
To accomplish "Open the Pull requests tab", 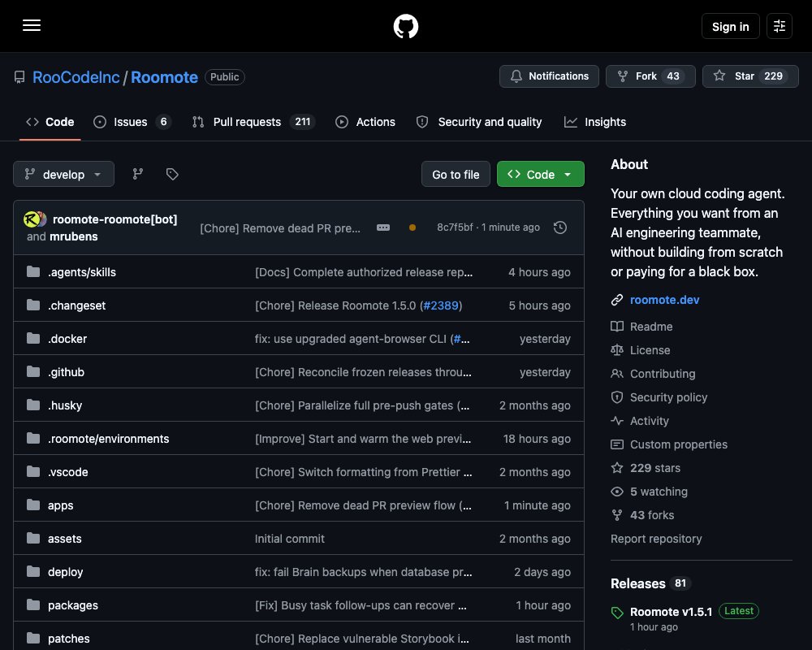I will coord(253,122).
